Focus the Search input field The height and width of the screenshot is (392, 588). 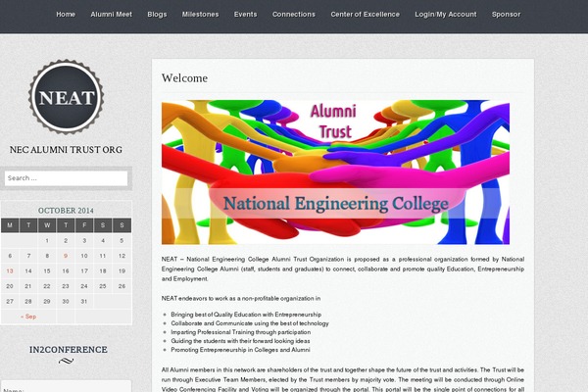point(66,178)
